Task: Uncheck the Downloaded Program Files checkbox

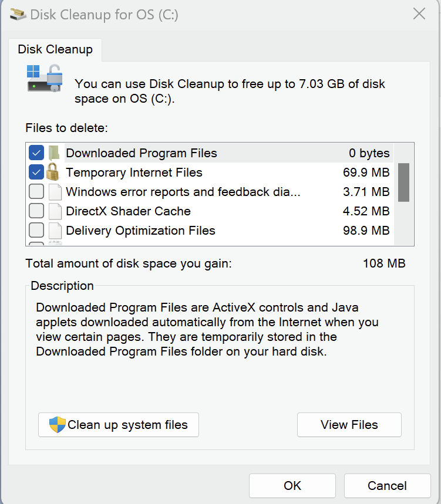Action: pos(36,153)
